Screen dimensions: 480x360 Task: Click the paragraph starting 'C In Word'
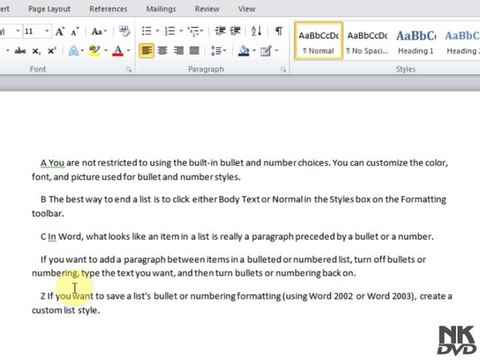point(237,237)
